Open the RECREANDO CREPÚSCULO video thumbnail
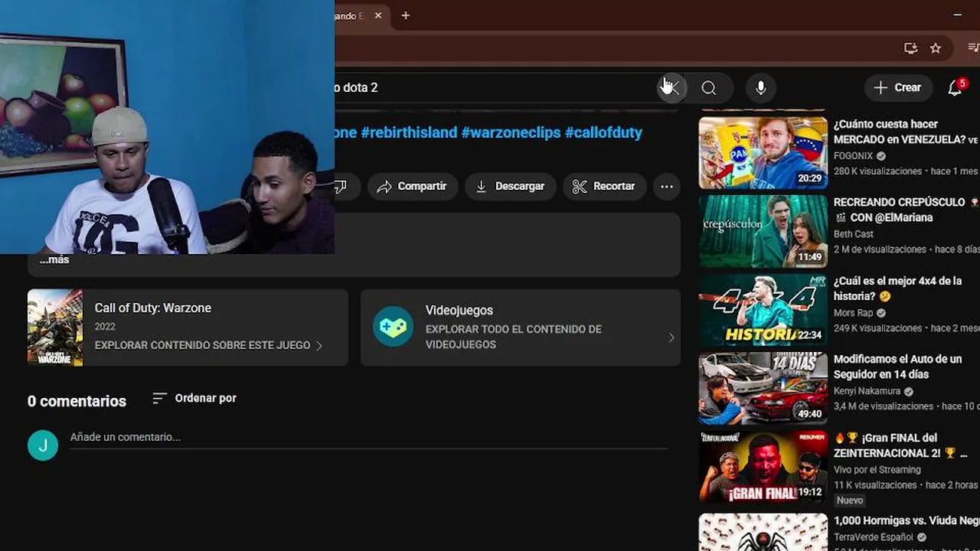980x551 pixels. (x=763, y=231)
